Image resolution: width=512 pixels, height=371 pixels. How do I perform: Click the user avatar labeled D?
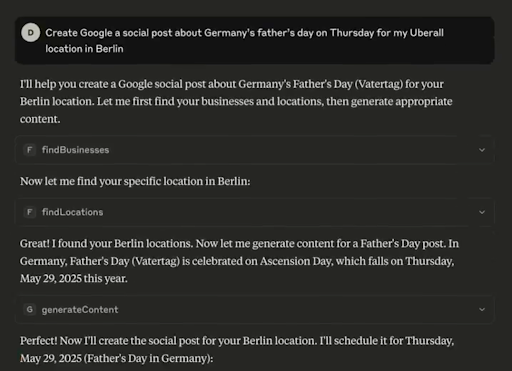[x=31, y=33]
